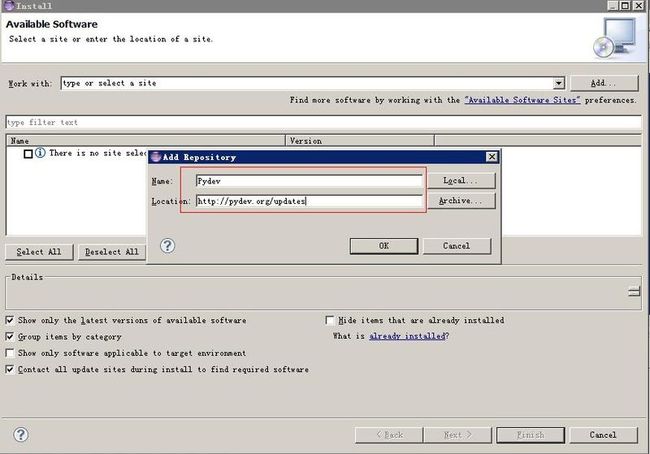Click the Name field containing Pydev
Viewport: 650px width, 454px height.
click(309, 181)
